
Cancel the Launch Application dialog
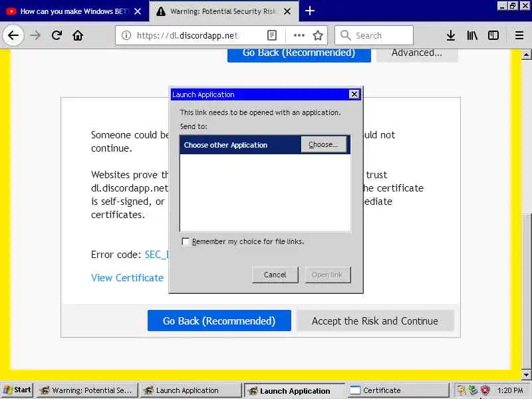coord(275,275)
